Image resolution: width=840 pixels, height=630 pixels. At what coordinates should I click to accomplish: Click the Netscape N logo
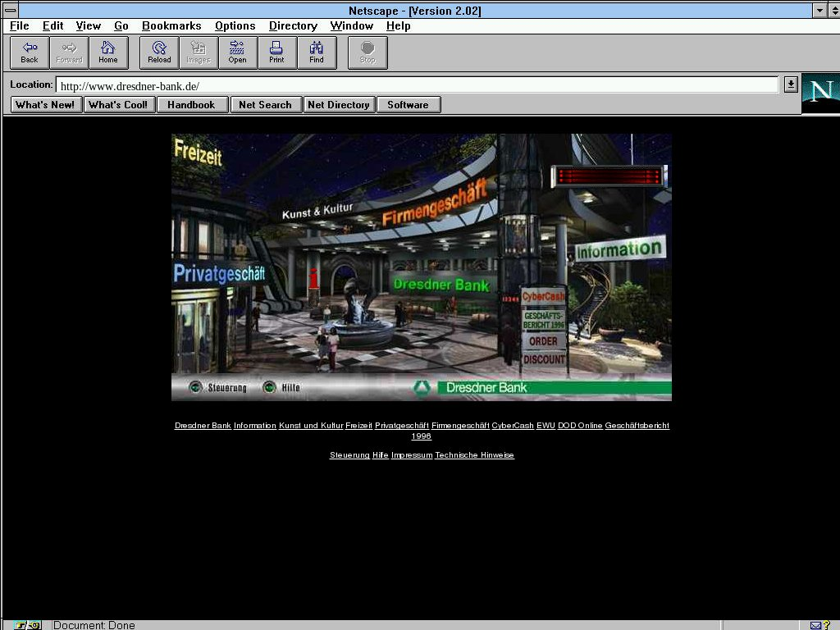point(820,93)
